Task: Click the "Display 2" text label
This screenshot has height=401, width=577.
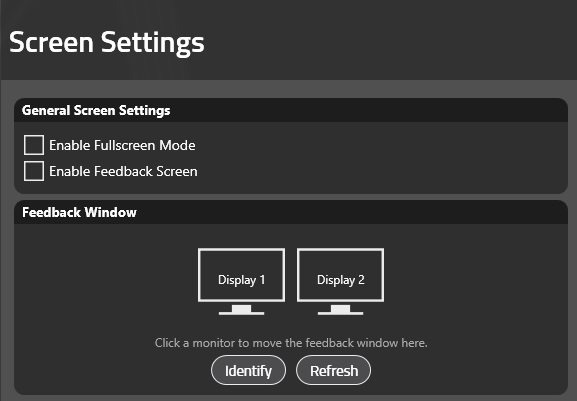Action: (341, 280)
